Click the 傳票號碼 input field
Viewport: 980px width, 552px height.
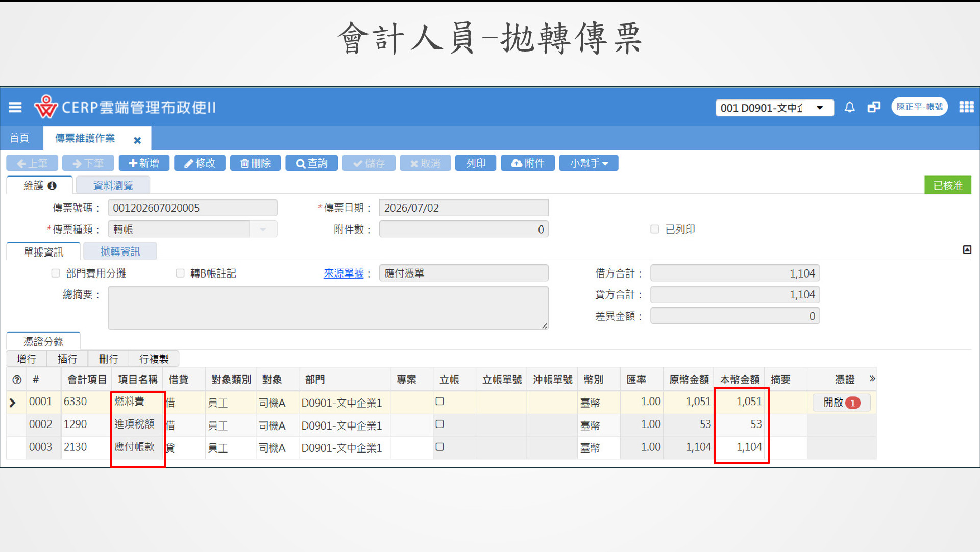[192, 208]
